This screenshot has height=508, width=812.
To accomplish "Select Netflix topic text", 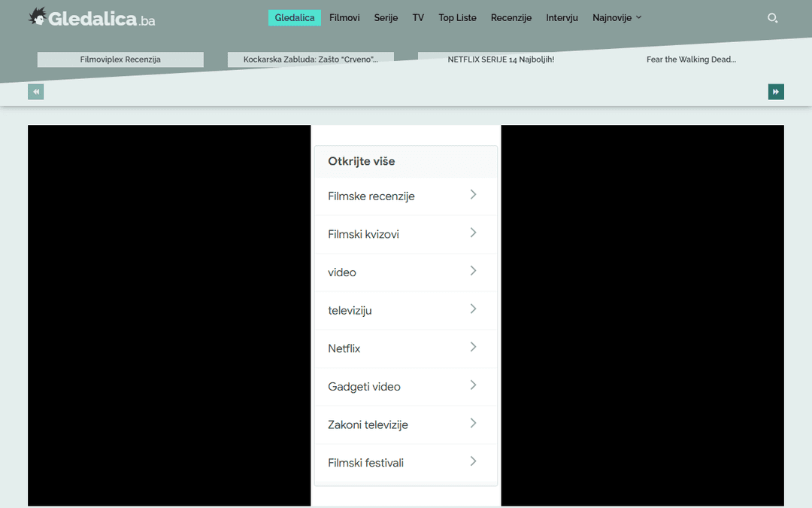I will pyautogui.click(x=344, y=348).
